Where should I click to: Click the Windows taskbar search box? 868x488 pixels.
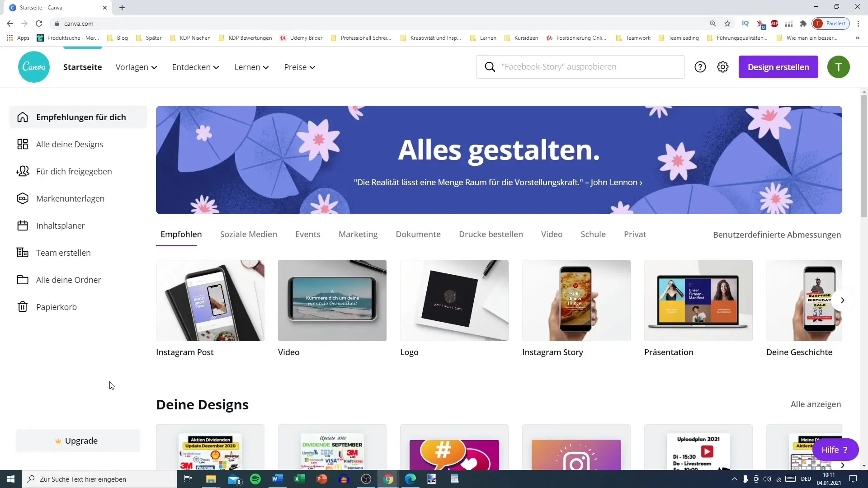pyautogui.click(x=99, y=479)
